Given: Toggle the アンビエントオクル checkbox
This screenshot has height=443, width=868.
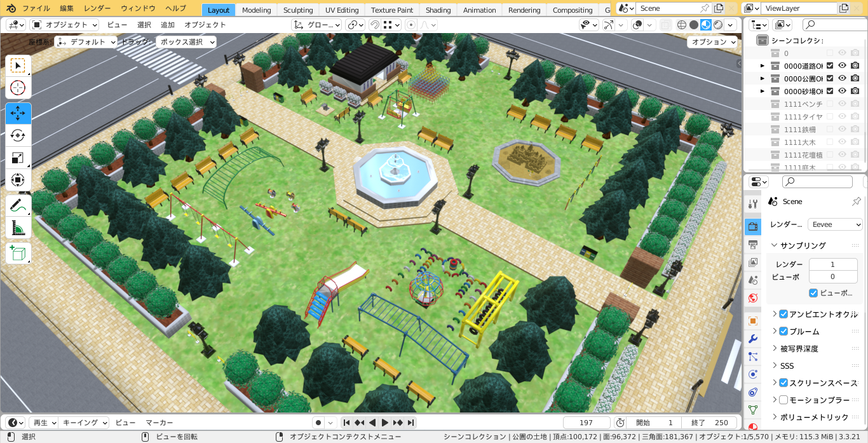Looking at the screenshot, I should pos(783,314).
